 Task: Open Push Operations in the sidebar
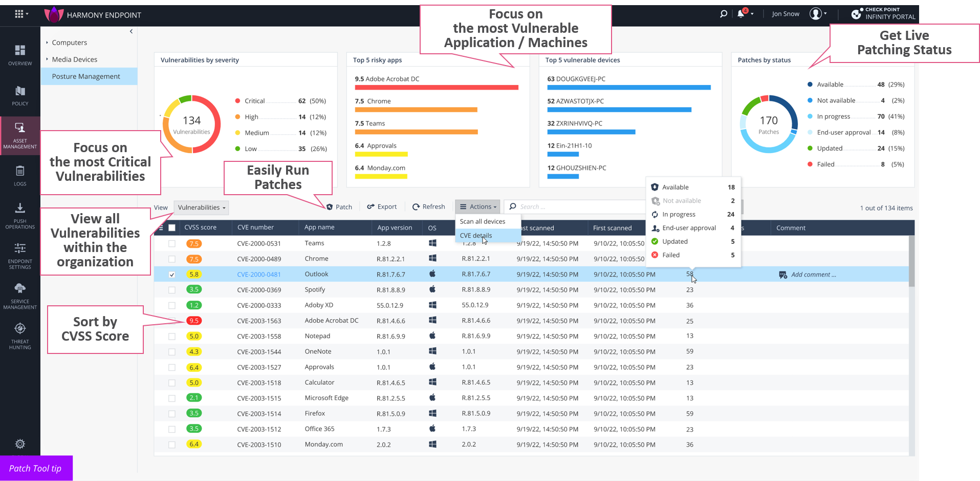[x=20, y=216]
